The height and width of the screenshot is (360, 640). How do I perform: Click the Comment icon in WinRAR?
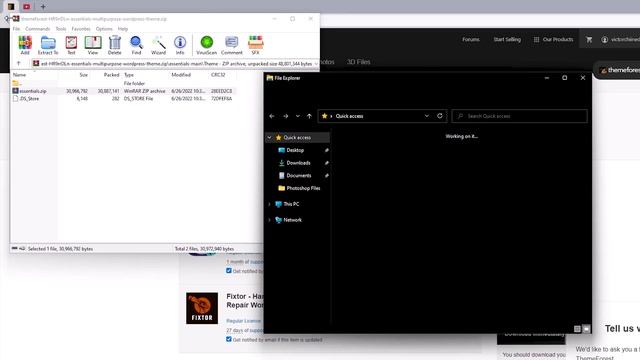tap(231, 45)
